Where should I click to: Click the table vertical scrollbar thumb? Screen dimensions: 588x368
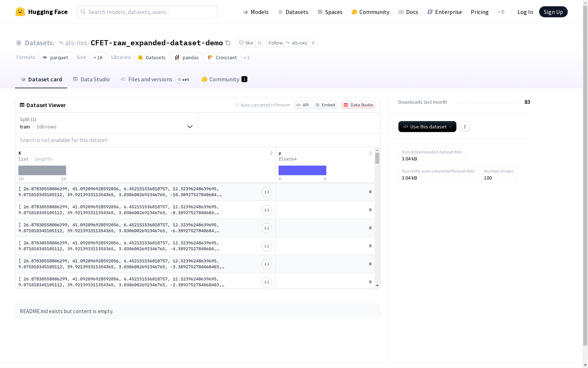[x=377, y=158]
